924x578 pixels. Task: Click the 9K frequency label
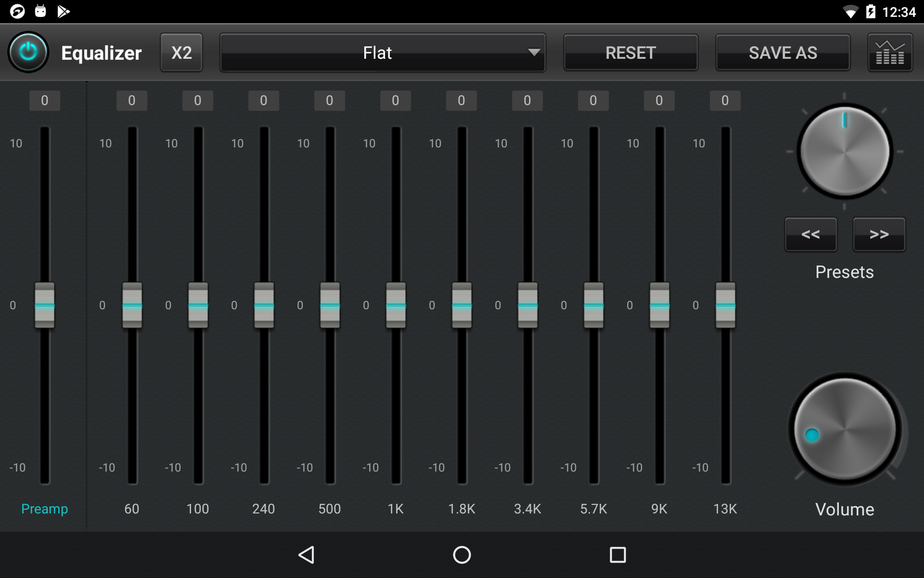click(x=659, y=509)
